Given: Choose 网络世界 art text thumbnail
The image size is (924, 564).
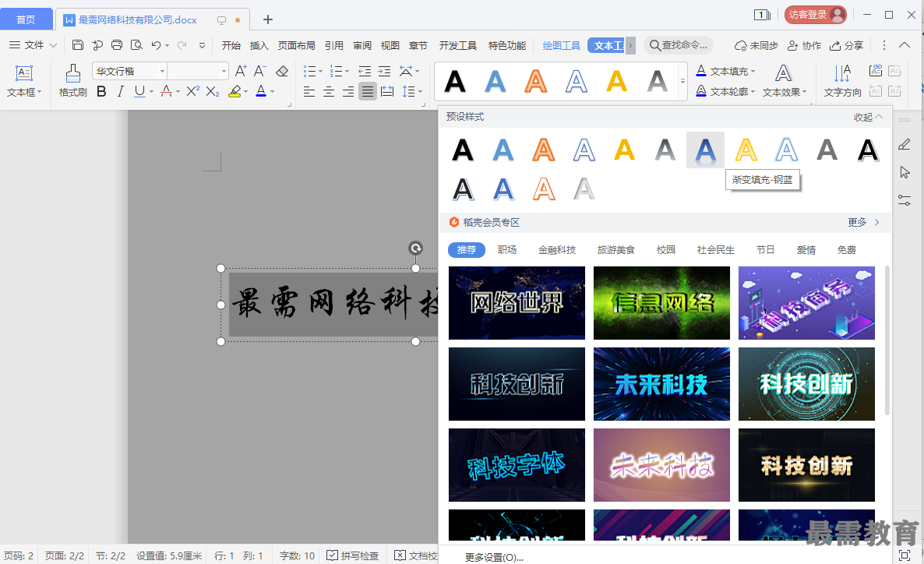Looking at the screenshot, I should 517,303.
